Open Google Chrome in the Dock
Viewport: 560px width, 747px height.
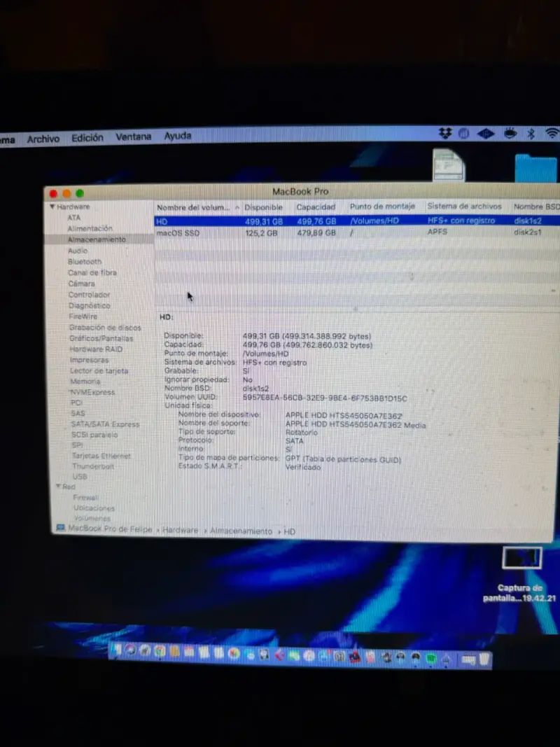point(160,651)
